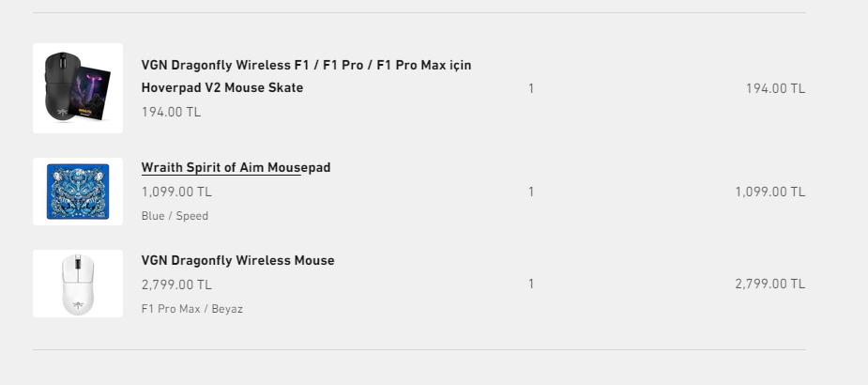Image resolution: width=868 pixels, height=385 pixels.
Task: Open Wraith Spirit of Aim Mousepad link
Action: tap(236, 167)
